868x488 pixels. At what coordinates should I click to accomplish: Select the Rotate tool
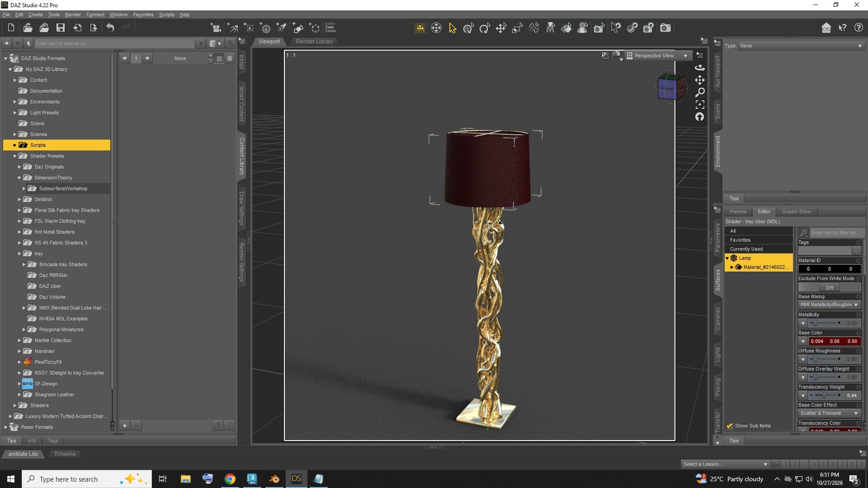[x=485, y=28]
